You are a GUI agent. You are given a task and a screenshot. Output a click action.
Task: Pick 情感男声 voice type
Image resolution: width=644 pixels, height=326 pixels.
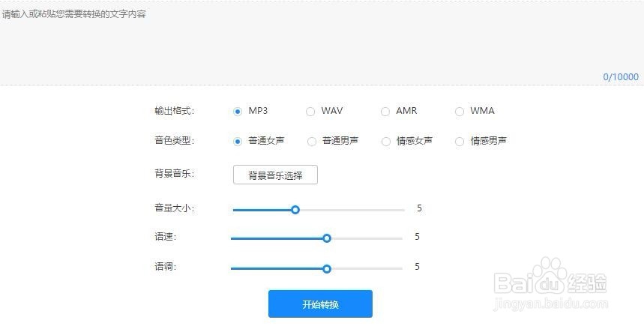pyautogui.click(x=460, y=141)
